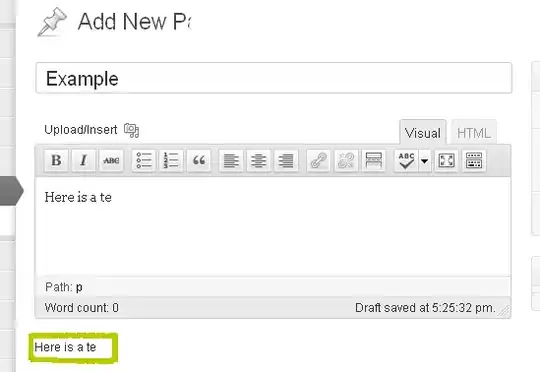Align text right
The height and width of the screenshot is (372, 540).
click(x=286, y=160)
